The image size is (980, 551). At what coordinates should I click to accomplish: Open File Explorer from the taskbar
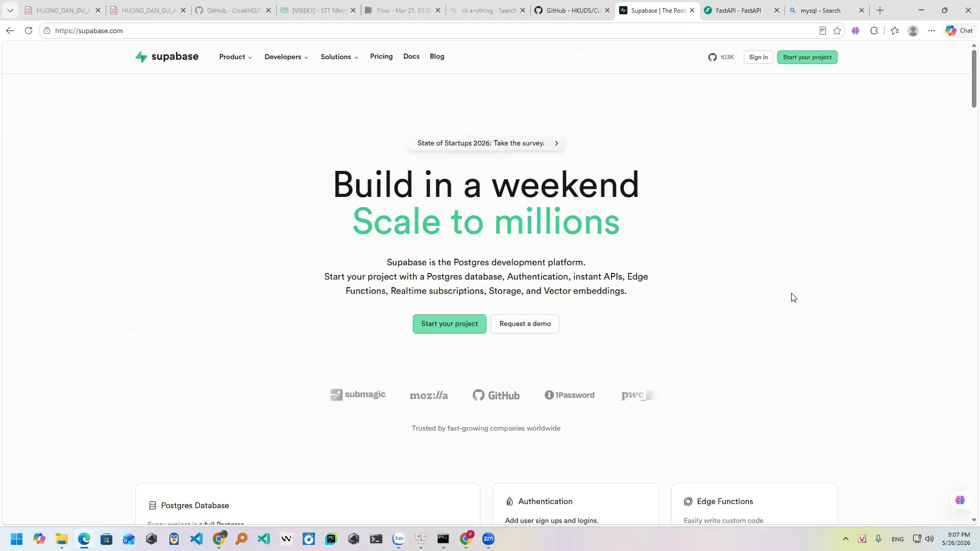pyautogui.click(x=62, y=539)
